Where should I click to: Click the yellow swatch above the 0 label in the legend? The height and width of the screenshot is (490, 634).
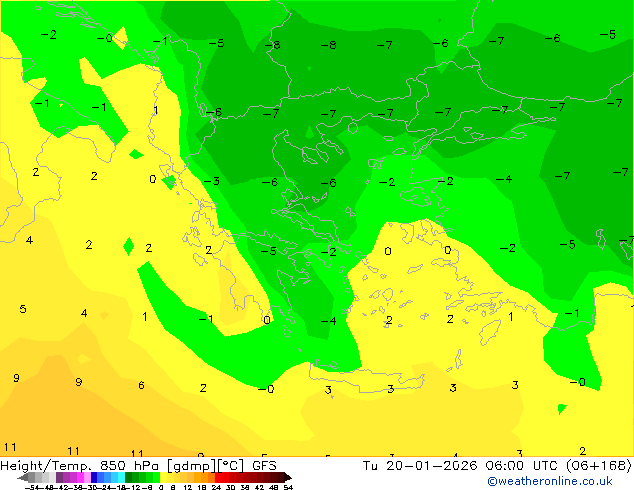tap(163, 477)
